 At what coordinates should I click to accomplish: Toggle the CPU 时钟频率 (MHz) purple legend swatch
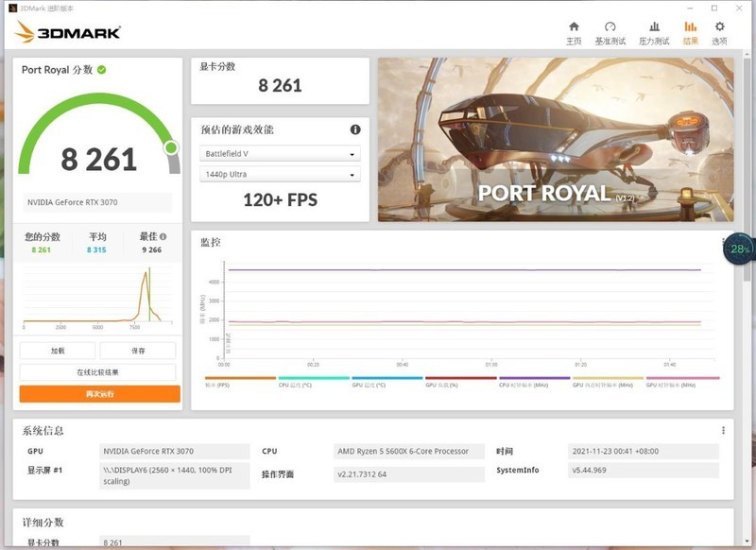[x=534, y=378]
